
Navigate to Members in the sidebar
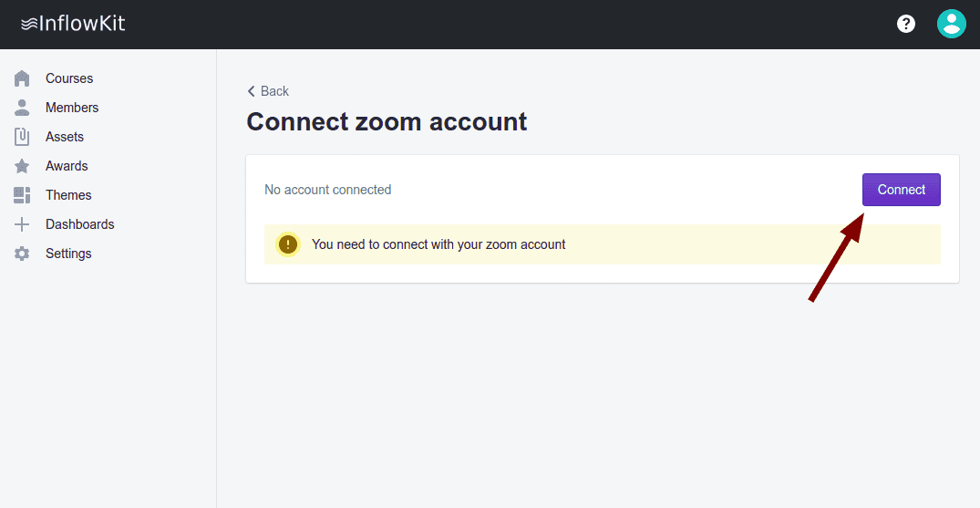point(72,108)
